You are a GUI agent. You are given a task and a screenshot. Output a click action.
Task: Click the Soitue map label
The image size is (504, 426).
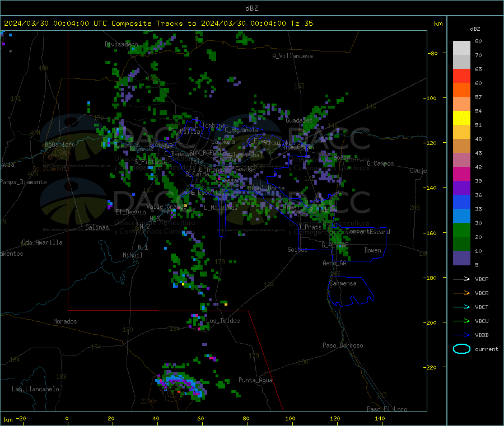click(297, 250)
